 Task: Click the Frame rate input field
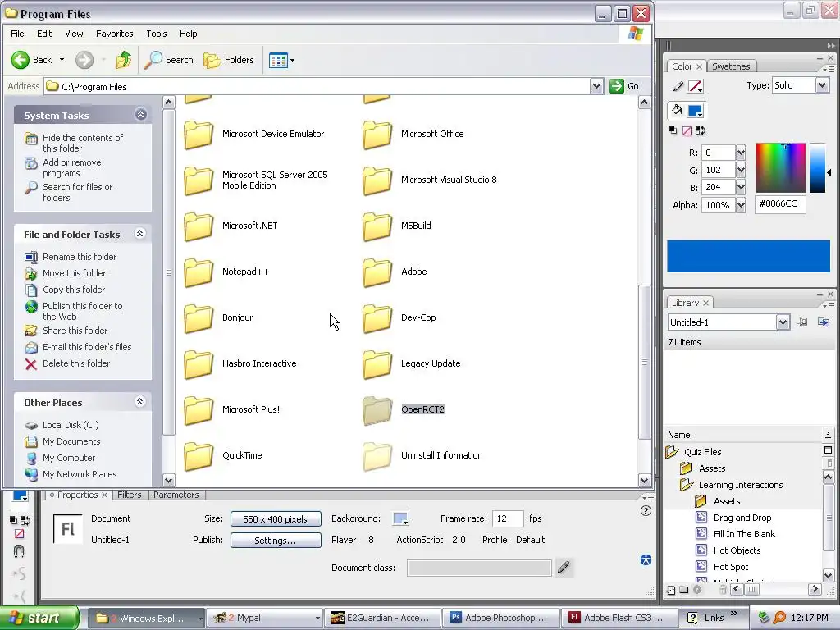[x=507, y=518]
